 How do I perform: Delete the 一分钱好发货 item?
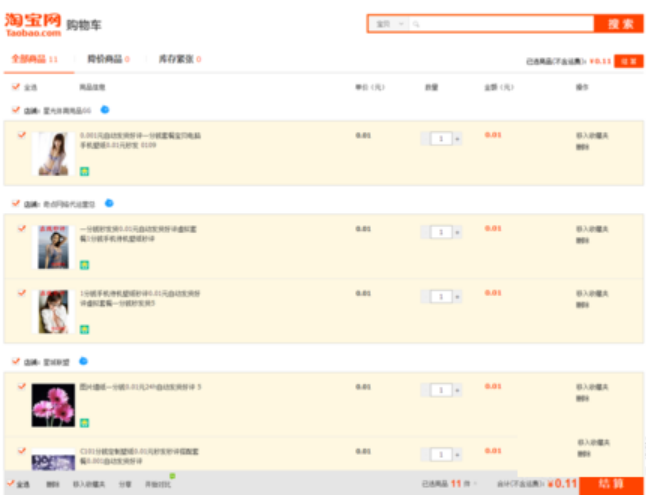(582, 241)
